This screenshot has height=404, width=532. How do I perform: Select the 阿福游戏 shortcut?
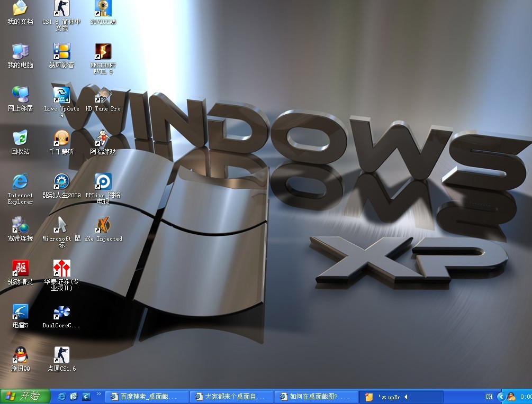[x=103, y=142]
